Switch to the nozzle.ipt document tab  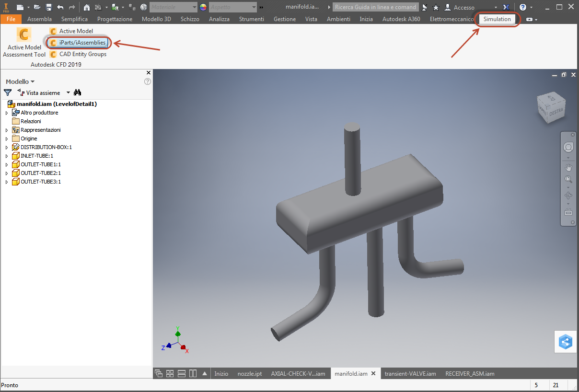tap(250, 374)
